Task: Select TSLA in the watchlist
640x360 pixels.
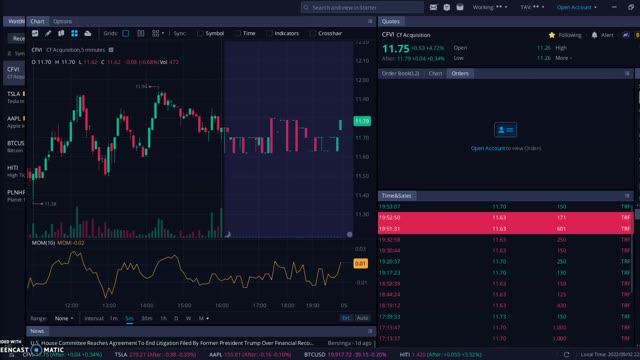Action: (15, 97)
